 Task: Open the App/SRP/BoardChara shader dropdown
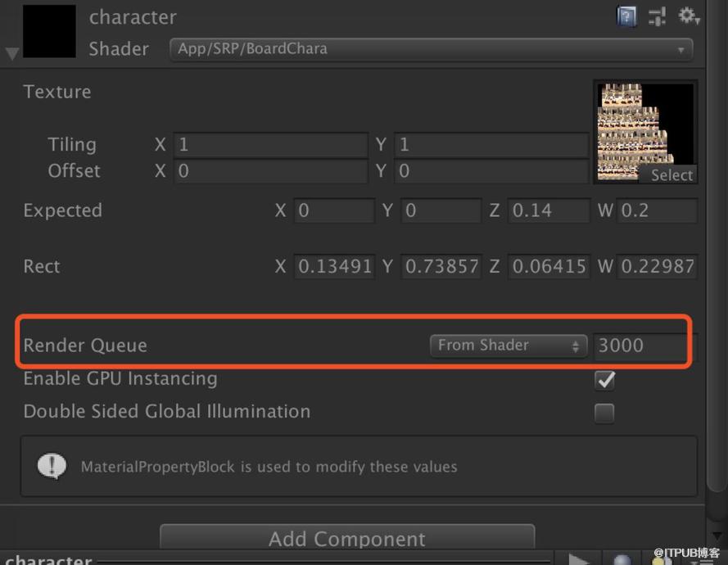[432, 49]
